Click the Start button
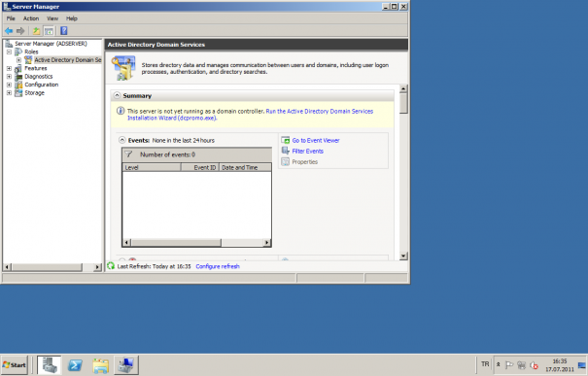 [15, 365]
